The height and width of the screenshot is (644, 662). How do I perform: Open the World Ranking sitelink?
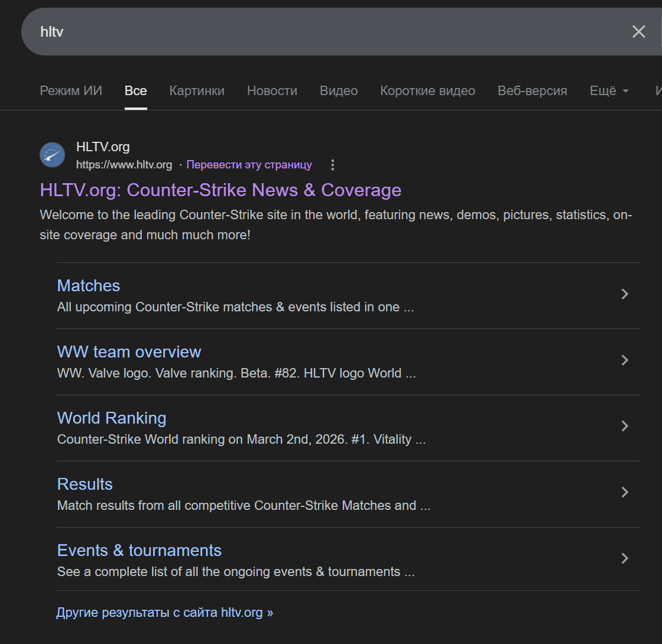pyautogui.click(x=112, y=418)
